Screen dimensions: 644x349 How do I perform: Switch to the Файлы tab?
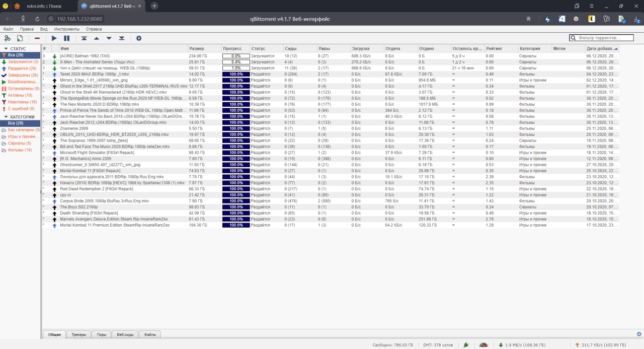pyautogui.click(x=150, y=334)
